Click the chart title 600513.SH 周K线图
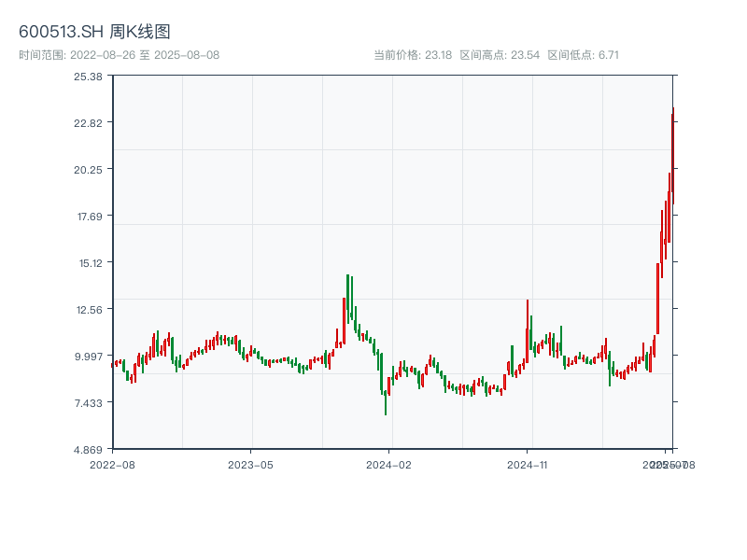The height and width of the screenshot is (560, 747). tap(94, 32)
